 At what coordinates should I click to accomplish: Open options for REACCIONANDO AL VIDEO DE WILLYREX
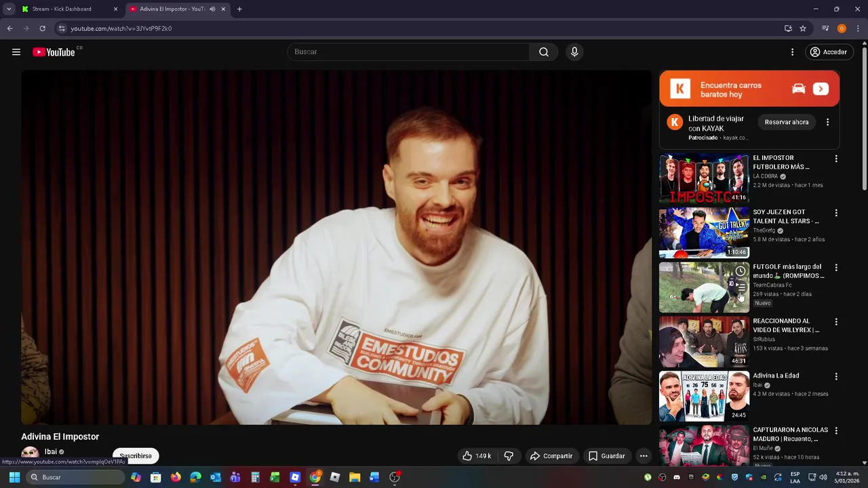tap(836, 322)
